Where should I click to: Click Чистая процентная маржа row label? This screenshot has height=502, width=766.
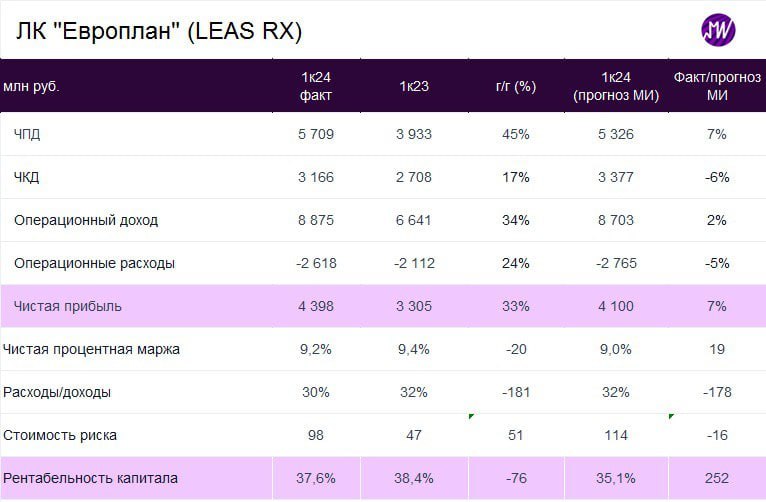(x=91, y=349)
